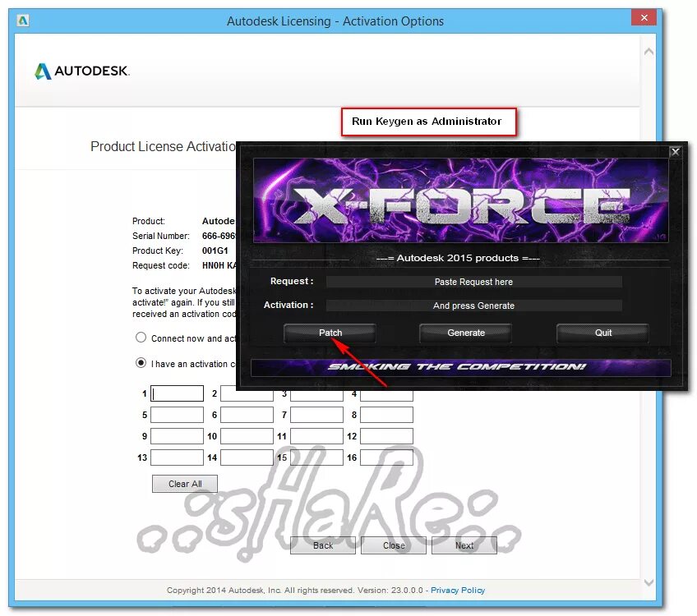
Task: Click the Close button at bottom
Action: pos(394,545)
